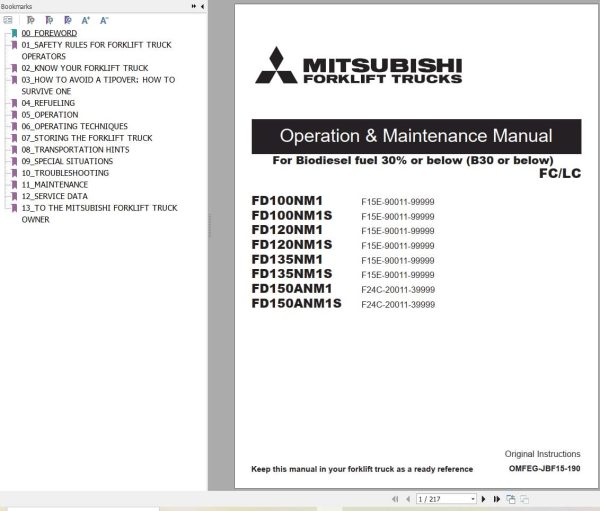Viewport: 600px width, 511px height.
Task: Open 13_TO THE MITSUBISHI FORKLIFT TRUCK OWNER bookmark
Action: tap(99, 214)
